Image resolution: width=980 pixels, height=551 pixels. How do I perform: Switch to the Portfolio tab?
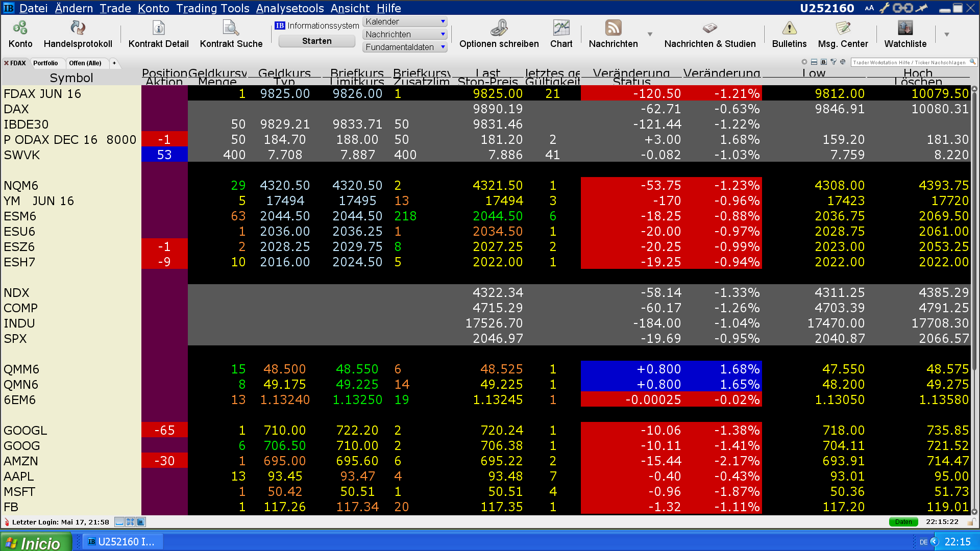point(45,63)
